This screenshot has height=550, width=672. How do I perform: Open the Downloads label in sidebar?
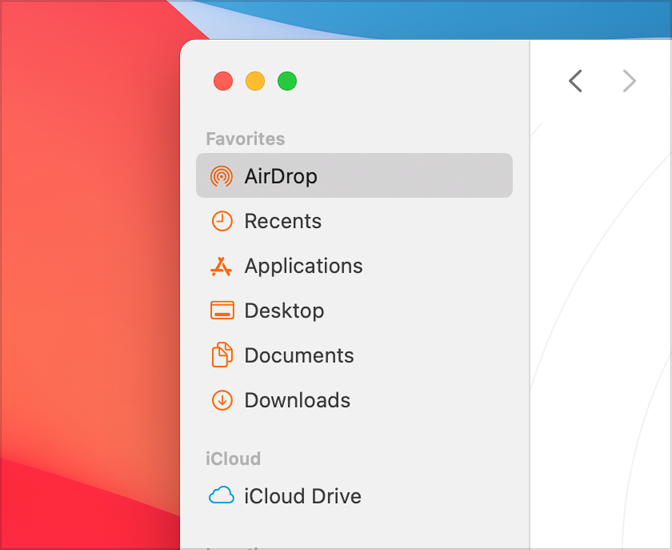pos(297,400)
